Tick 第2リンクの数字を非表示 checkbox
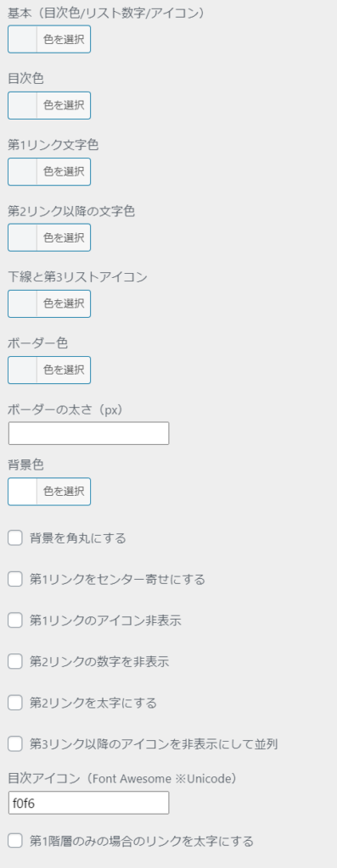Screen dimensions: 337x868 pyautogui.click(x=15, y=661)
